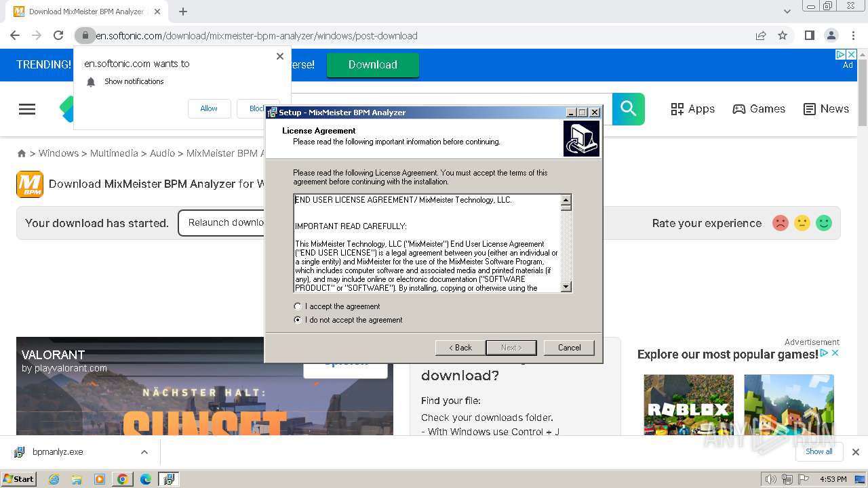Click the Softonic search magnifier button
Image resolution: width=868 pixels, height=488 pixels.
(629, 108)
